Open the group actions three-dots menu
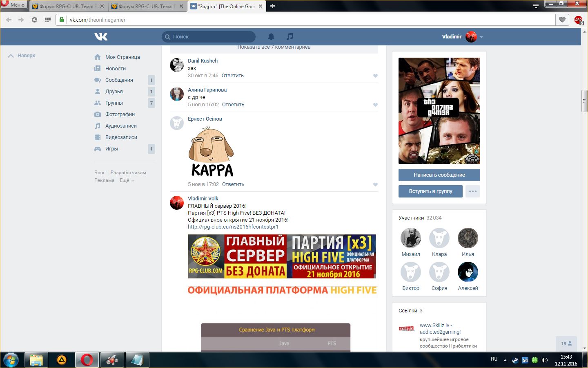Image resolution: width=588 pixels, height=368 pixels. point(472,191)
